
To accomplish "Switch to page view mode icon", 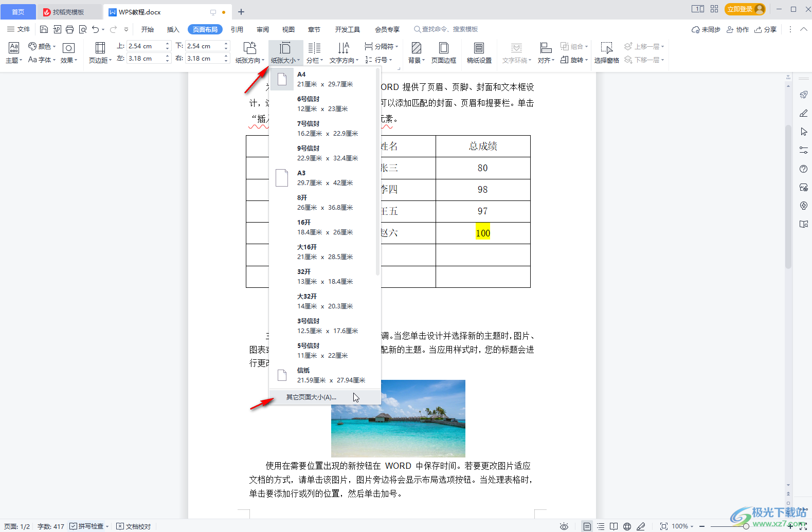I will click(587, 526).
